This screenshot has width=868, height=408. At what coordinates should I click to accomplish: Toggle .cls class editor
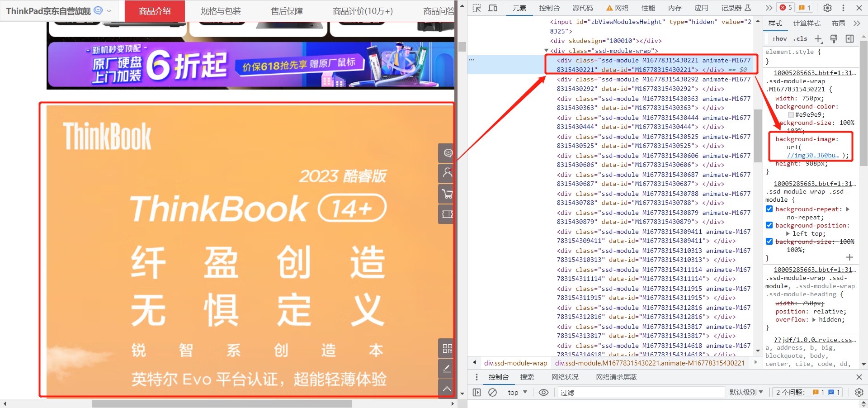pos(801,39)
